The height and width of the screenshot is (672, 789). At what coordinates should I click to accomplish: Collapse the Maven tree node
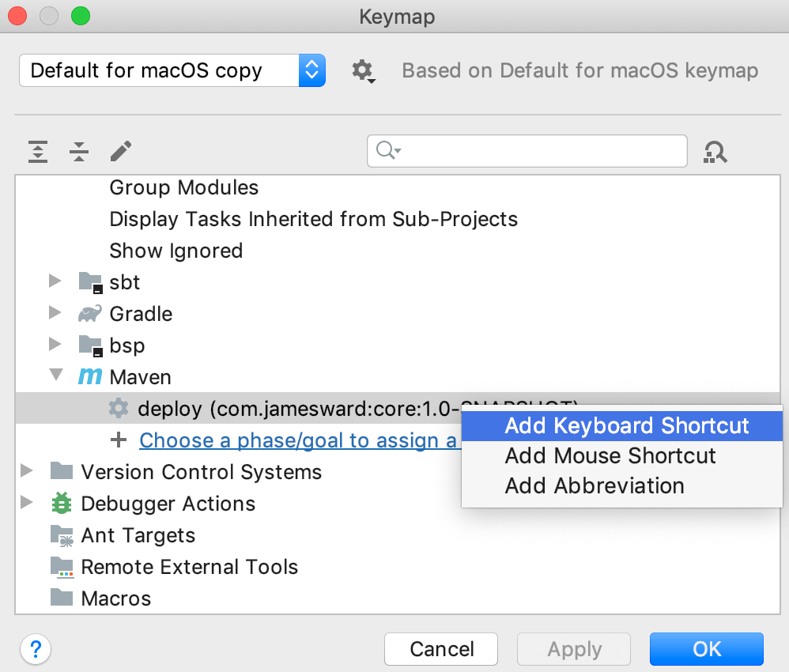pyautogui.click(x=55, y=376)
